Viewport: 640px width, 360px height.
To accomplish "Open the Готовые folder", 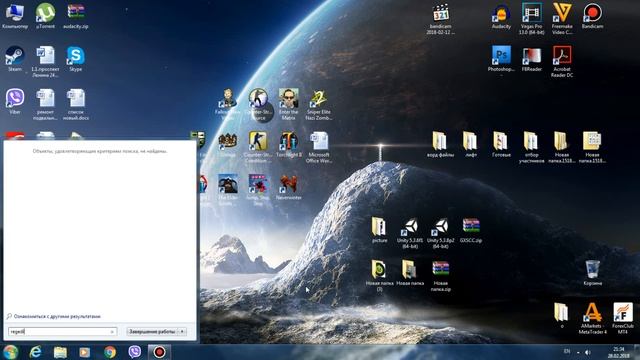I will click(x=501, y=144).
